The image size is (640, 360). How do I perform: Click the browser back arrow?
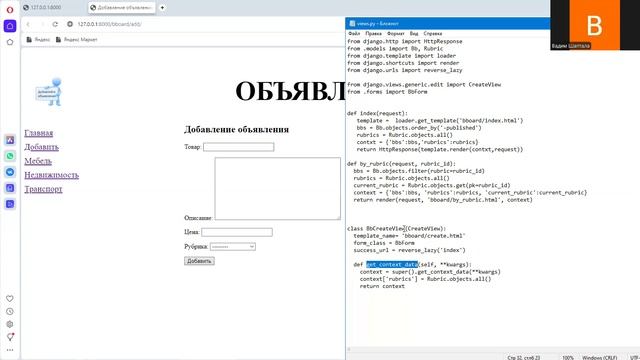pyautogui.click(x=28, y=24)
